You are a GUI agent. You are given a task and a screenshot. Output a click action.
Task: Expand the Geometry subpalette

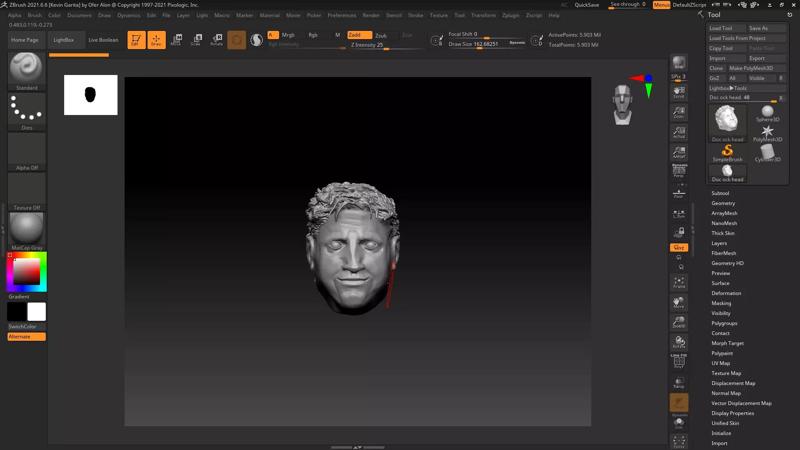(x=723, y=203)
